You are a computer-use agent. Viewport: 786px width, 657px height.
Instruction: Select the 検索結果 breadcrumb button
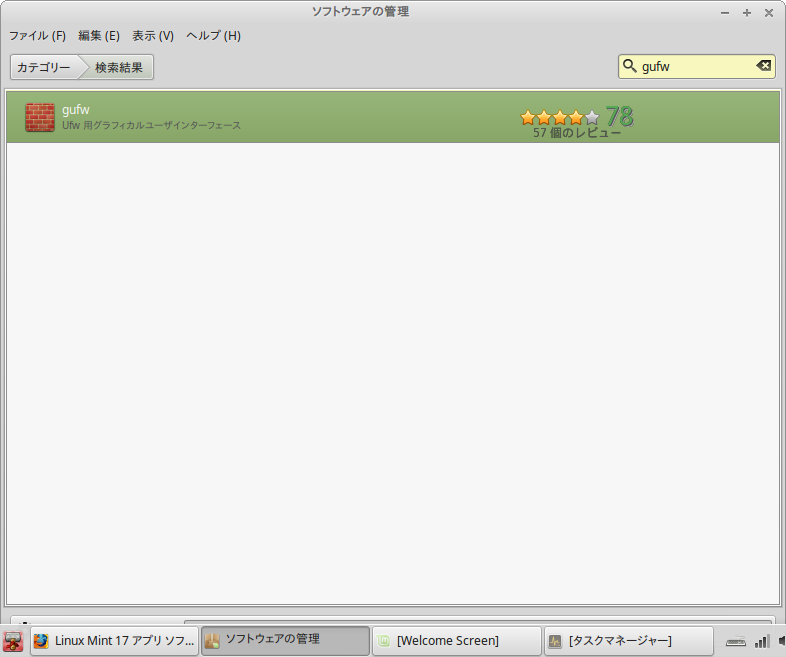tap(119, 67)
